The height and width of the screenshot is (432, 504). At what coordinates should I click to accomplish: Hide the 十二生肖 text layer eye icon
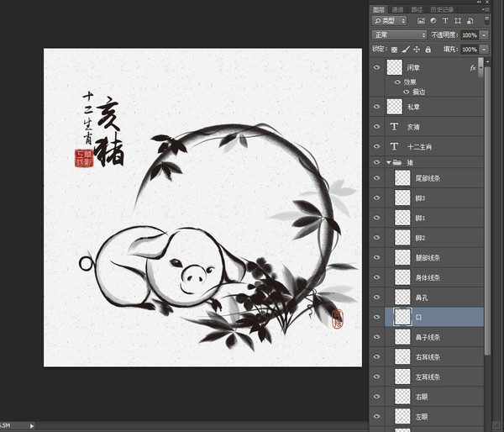tap(376, 146)
